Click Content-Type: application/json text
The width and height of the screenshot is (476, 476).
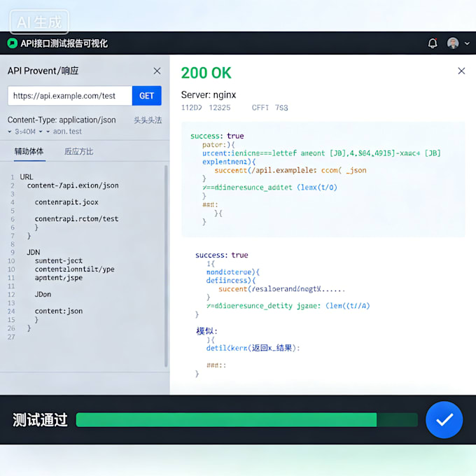point(62,120)
